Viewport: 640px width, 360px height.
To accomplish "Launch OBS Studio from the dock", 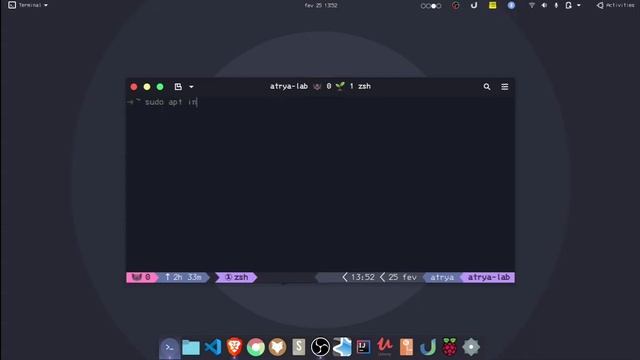I will coord(320,347).
